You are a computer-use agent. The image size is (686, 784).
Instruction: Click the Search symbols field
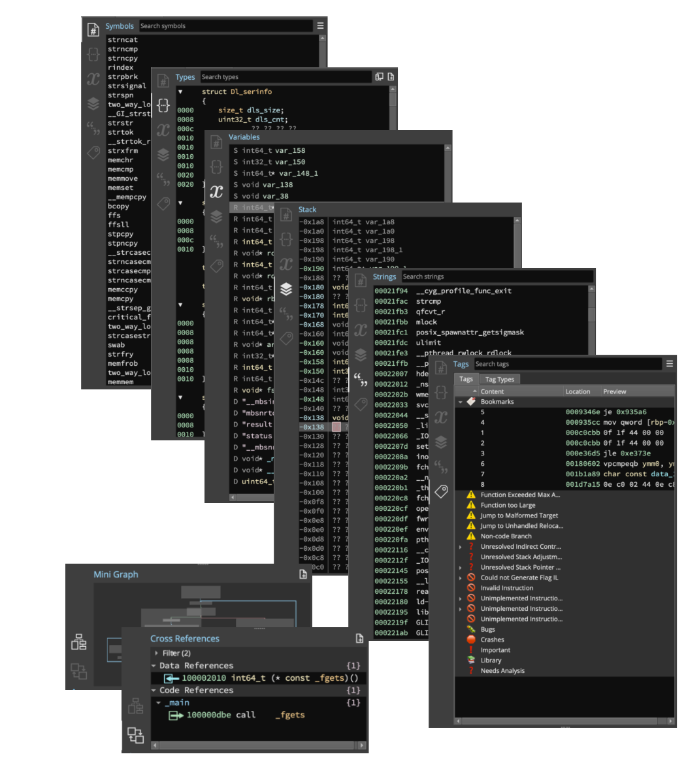tap(226, 26)
